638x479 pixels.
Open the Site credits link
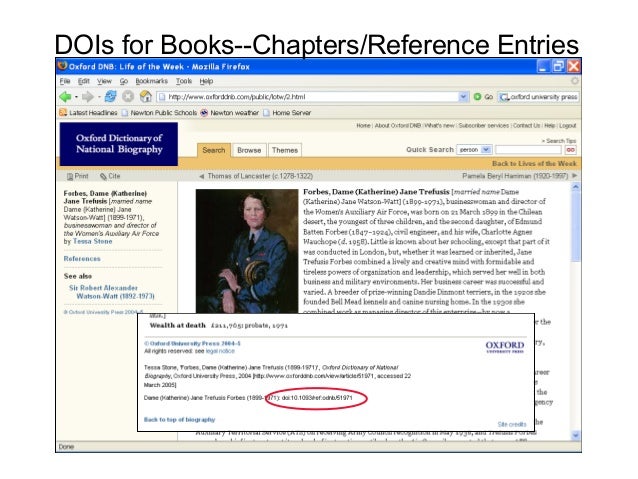coord(512,424)
